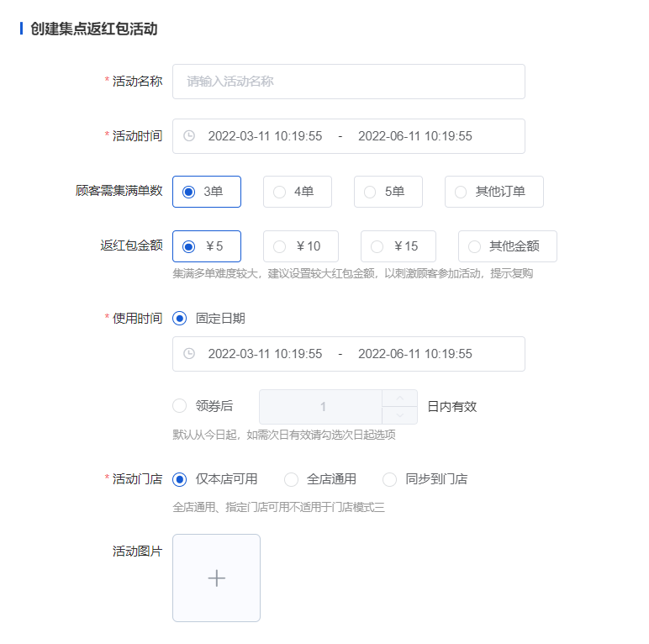
Task: Click the 日内有效 days number input
Action: coord(323,407)
